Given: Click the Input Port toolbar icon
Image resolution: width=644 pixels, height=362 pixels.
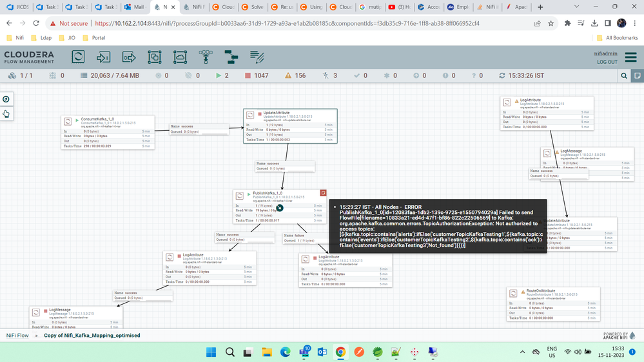Looking at the screenshot, I should coord(103,57).
